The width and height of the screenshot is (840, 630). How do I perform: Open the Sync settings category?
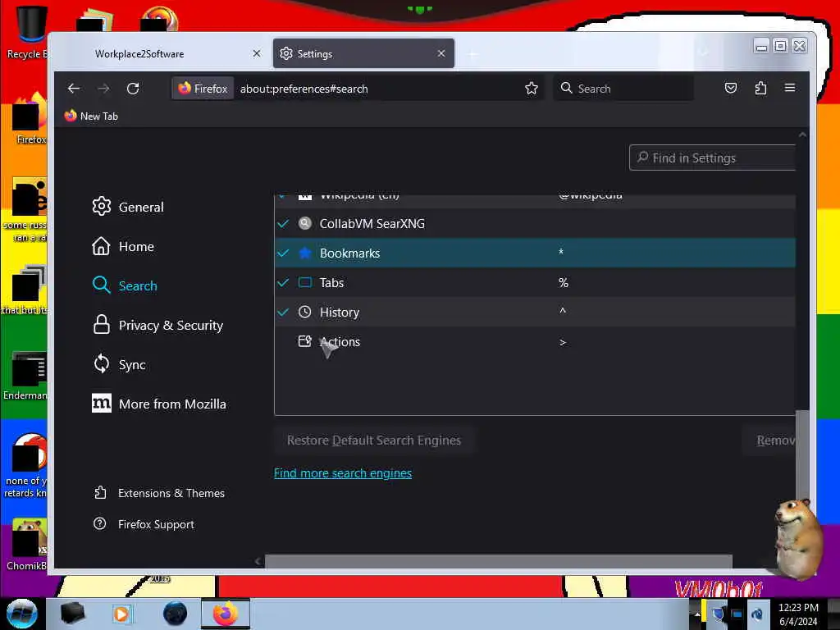[x=119, y=364]
